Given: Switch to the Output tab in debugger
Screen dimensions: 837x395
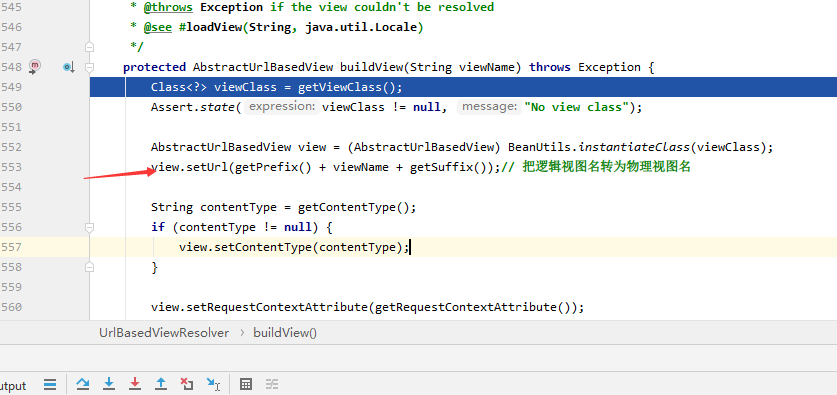Looking at the screenshot, I should point(13,385).
